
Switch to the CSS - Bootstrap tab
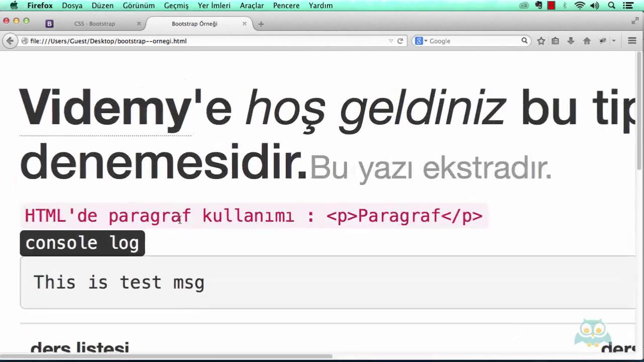pyautogui.click(x=95, y=24)
